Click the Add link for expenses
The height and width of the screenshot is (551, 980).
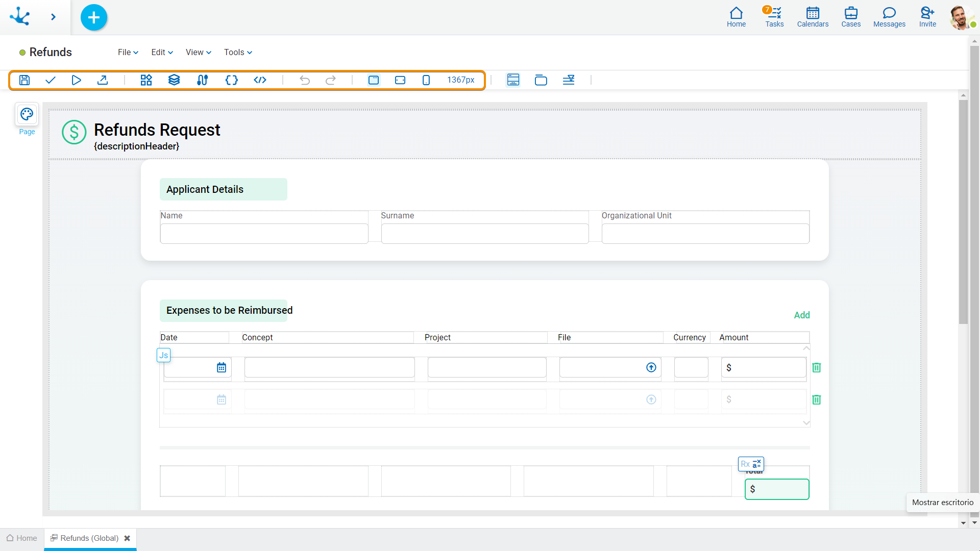pos(802,315)
